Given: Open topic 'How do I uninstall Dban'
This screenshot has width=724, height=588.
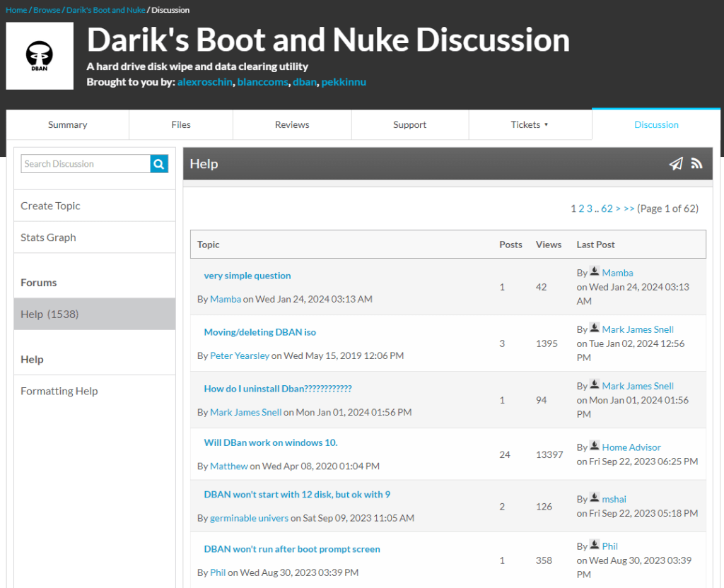Looking at the screenshot, I should [278, 389].
